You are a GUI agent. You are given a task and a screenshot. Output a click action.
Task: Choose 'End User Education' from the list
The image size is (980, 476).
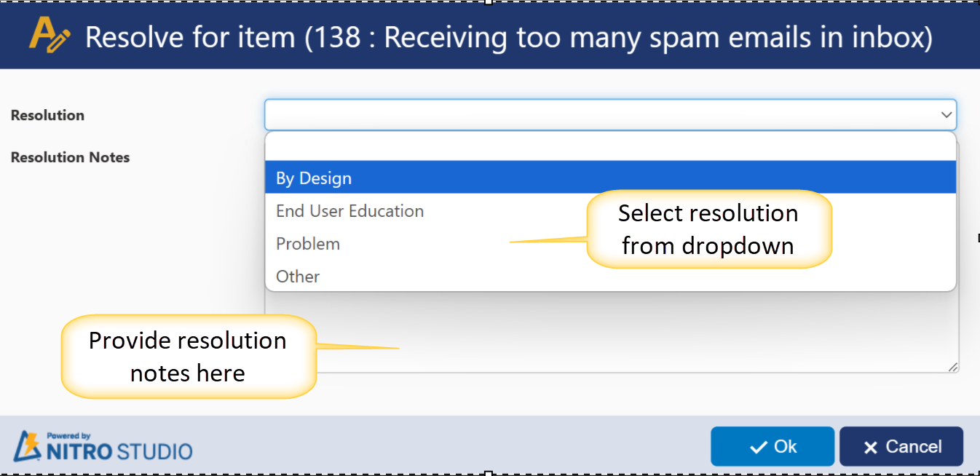[349, 211]
